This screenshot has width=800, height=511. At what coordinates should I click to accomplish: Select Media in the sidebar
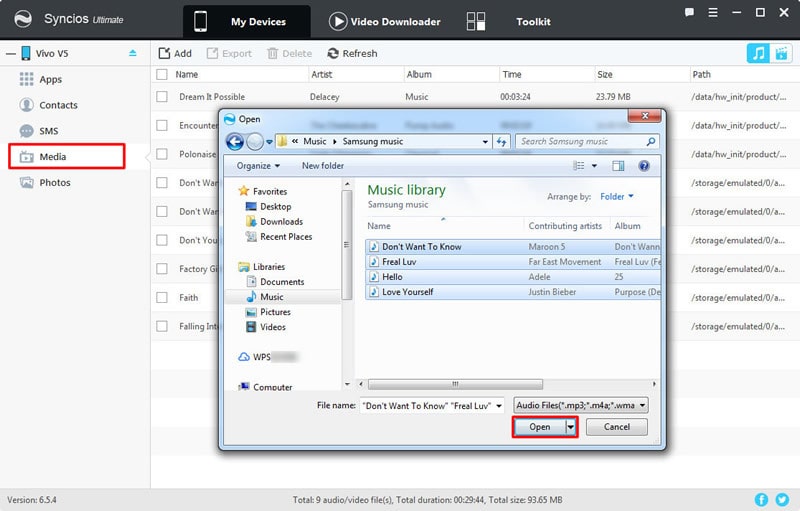pos(66,157)
